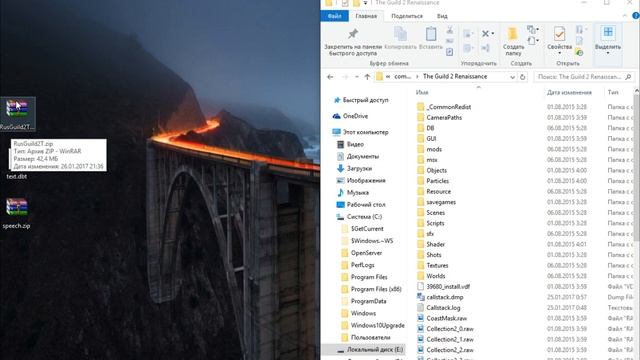This screenshot has height=360, width=640.
Task: Collapse the ribbon with the chevron
Action: coord(624,16)
